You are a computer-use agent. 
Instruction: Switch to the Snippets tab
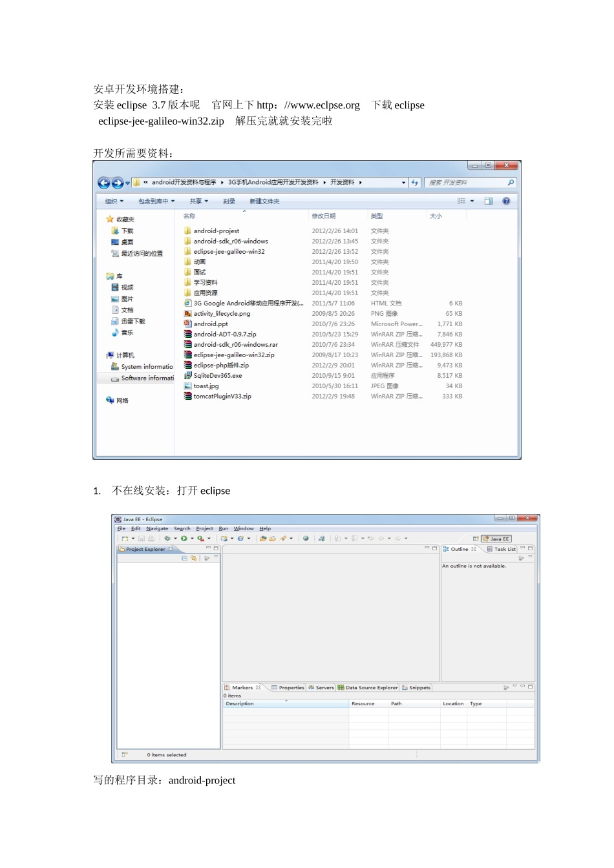point(416,687)
